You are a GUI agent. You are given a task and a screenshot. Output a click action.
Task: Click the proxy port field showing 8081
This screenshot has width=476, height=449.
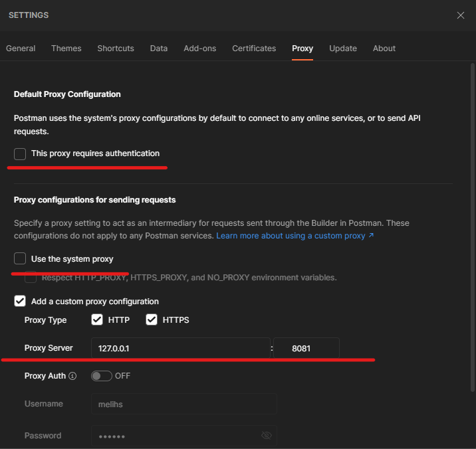[x=306, y=348]
